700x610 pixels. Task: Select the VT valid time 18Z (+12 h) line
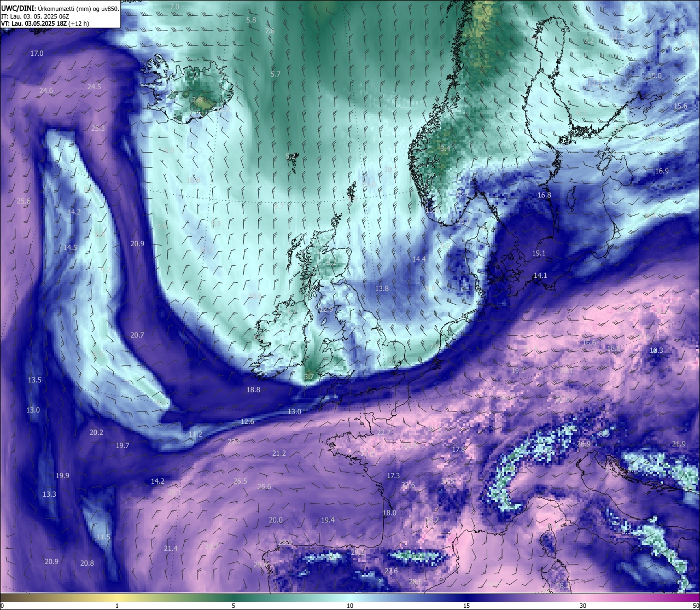tap(45, 24)
